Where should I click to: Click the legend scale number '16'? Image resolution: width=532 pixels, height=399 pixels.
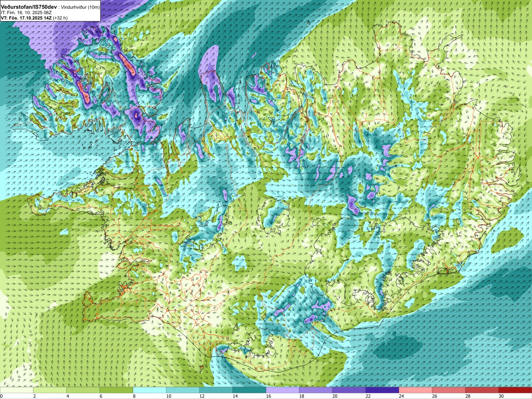268,396
